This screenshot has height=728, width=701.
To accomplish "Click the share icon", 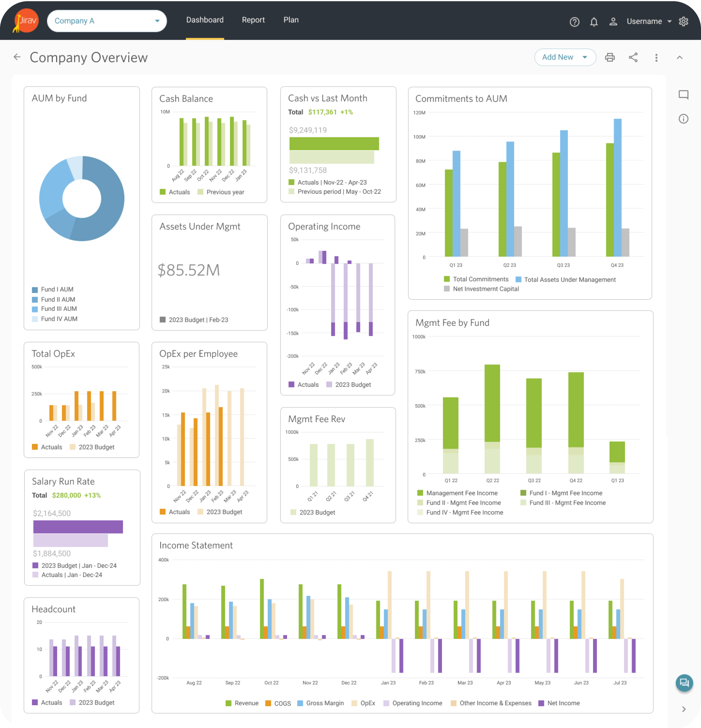I will click(x=633, y=57).
